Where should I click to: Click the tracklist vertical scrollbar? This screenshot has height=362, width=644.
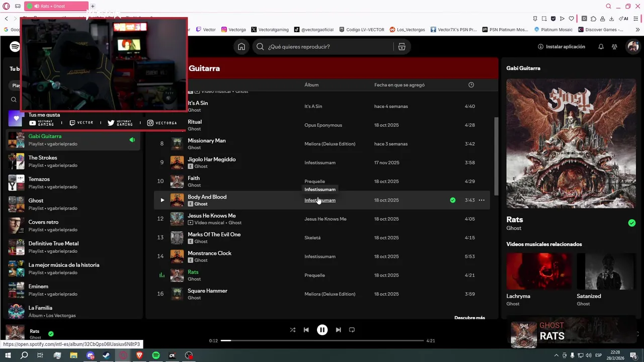click(496, 156)
